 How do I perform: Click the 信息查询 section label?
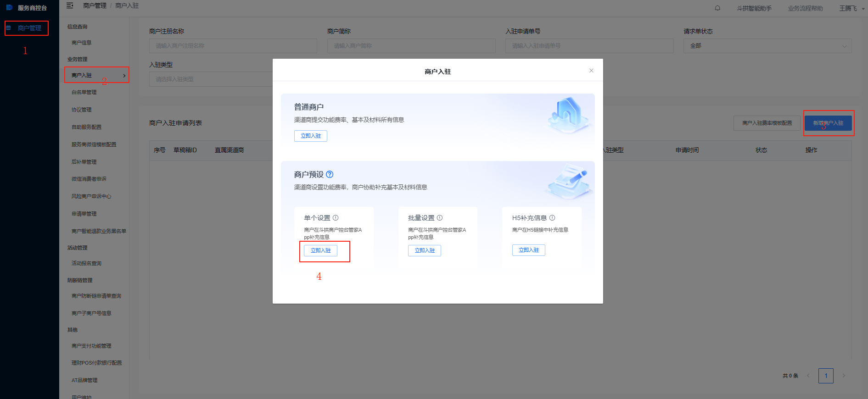77,27
